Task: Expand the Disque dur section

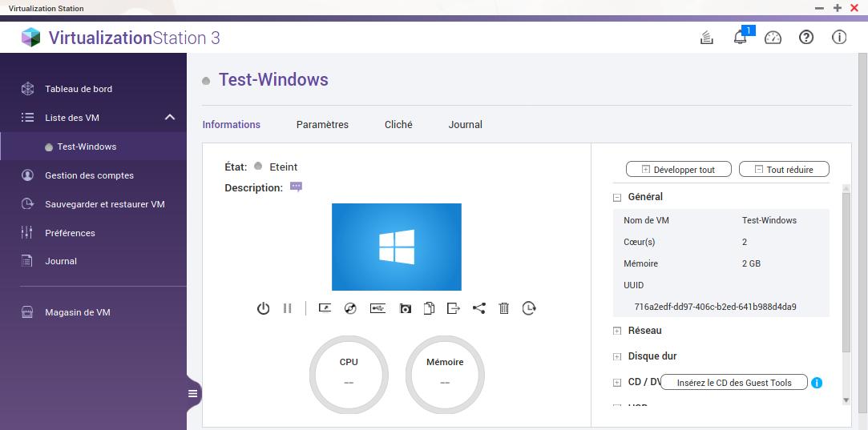Action: point(617,356)
